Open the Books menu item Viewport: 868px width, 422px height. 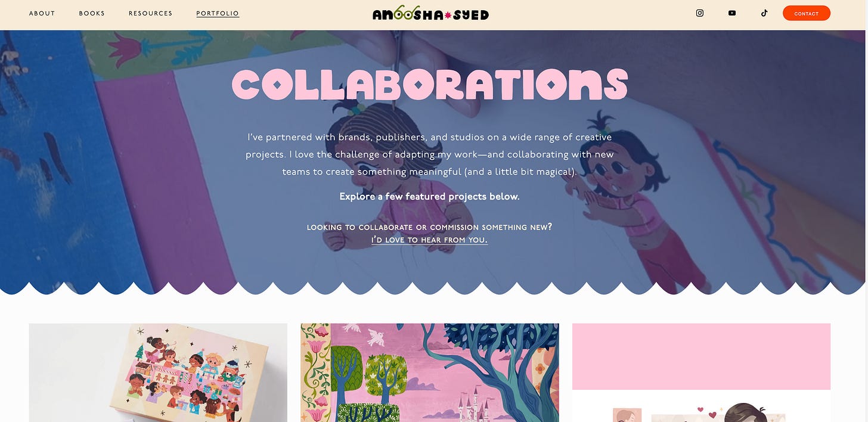tap(92, 13)
